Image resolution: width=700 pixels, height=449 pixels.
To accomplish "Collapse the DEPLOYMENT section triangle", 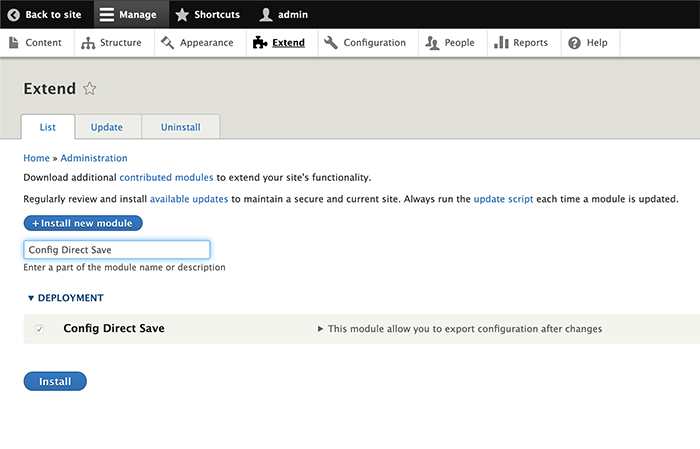I will coord(31,298).
